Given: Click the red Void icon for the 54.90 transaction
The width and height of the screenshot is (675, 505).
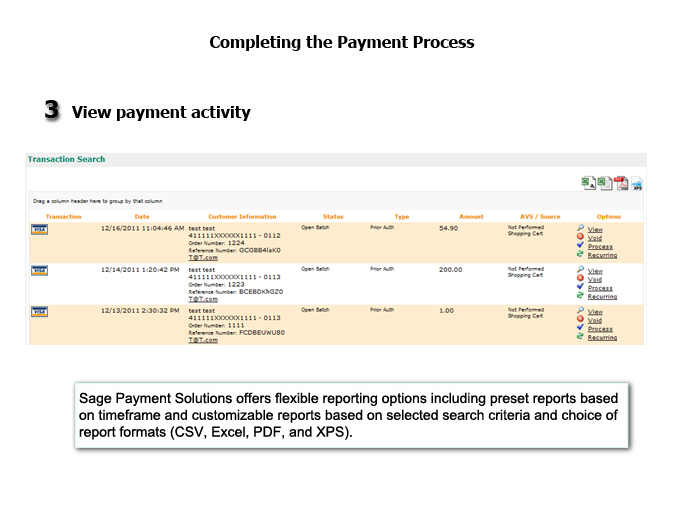Looking at the screenshot, I should click(580, 238).
